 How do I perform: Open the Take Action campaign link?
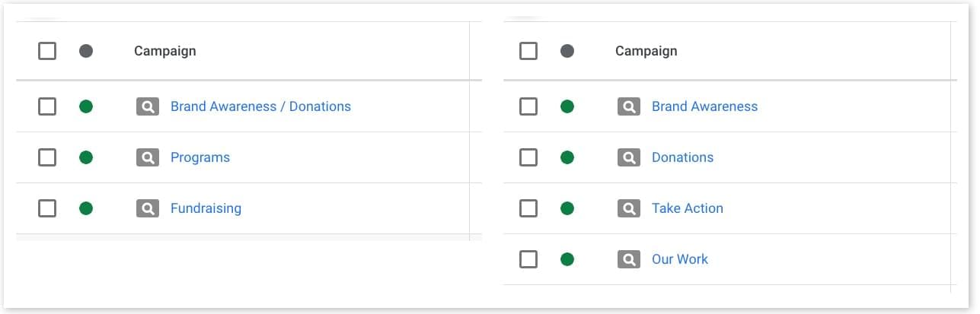687,208
